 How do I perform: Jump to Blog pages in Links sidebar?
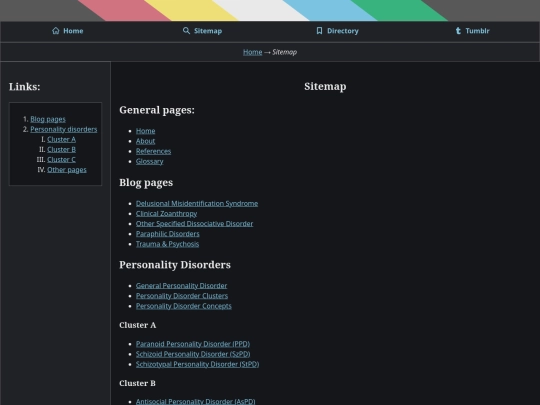tap(48, 119)
